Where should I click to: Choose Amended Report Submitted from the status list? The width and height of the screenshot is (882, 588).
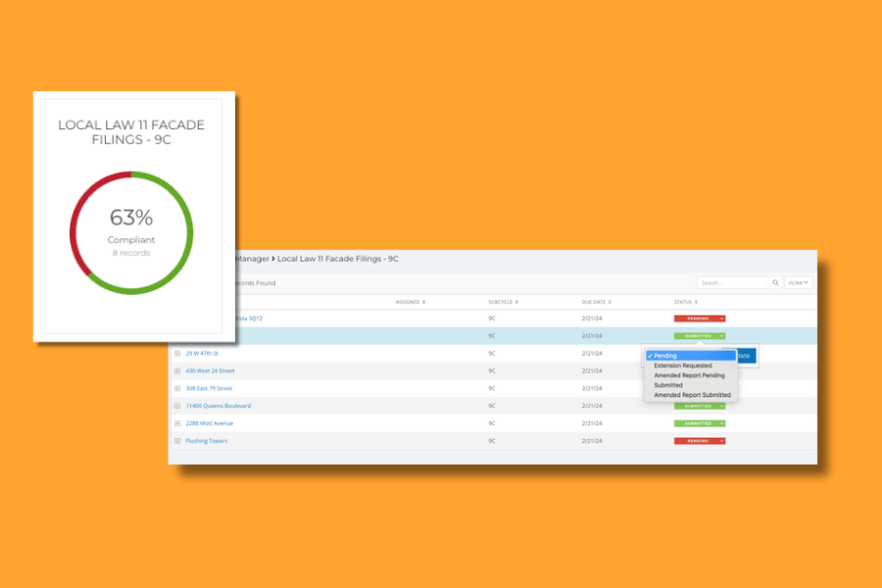[x=692, y=395]
